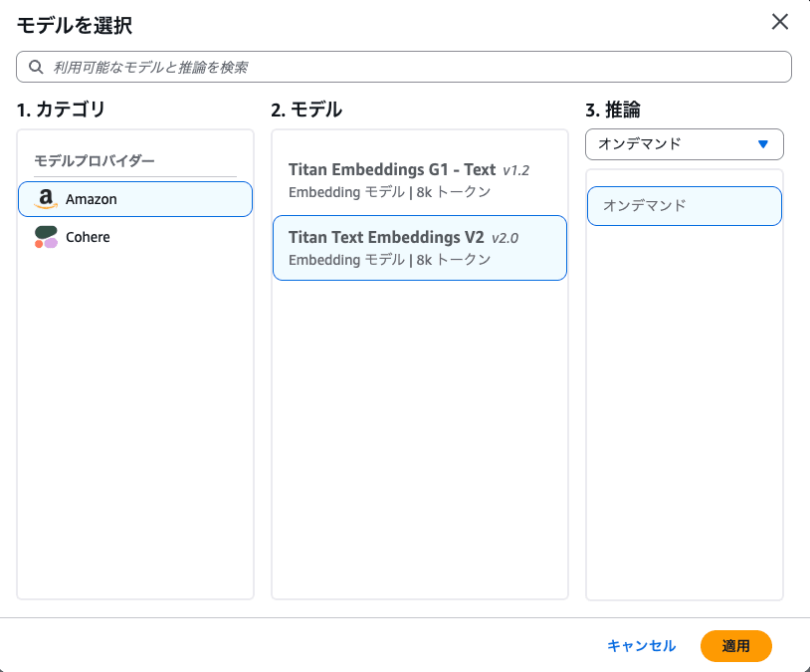Screen dimensions: 810x672
Task: Click the blue dropdown arrow in inference selector
Action: 763,144
